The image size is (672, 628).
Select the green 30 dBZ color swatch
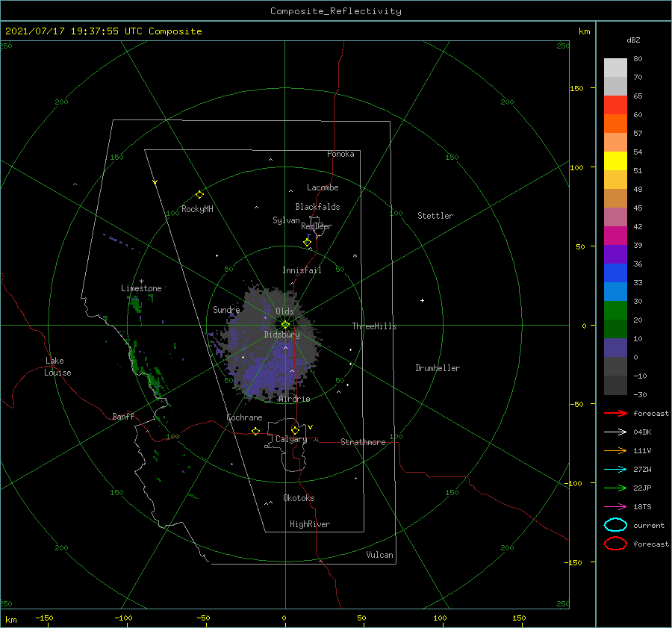[x=615, y=310]
